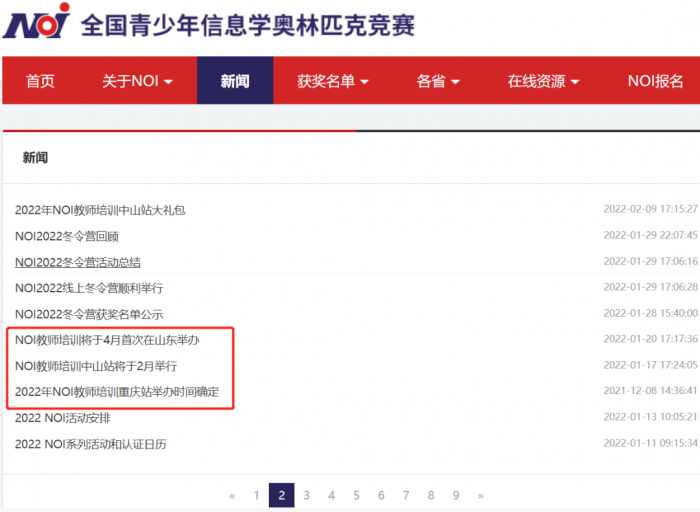Open article NOI2022线上冬令营顺利举行

(x=89, y=288)
